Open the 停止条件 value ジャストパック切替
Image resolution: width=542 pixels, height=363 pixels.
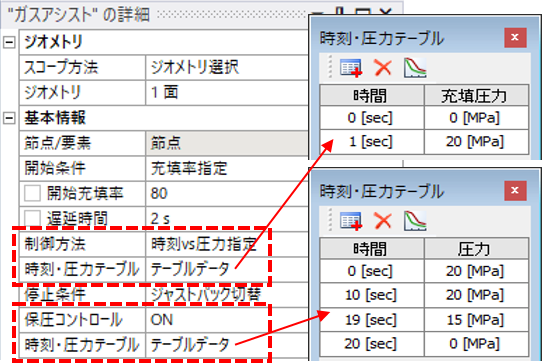227,295
